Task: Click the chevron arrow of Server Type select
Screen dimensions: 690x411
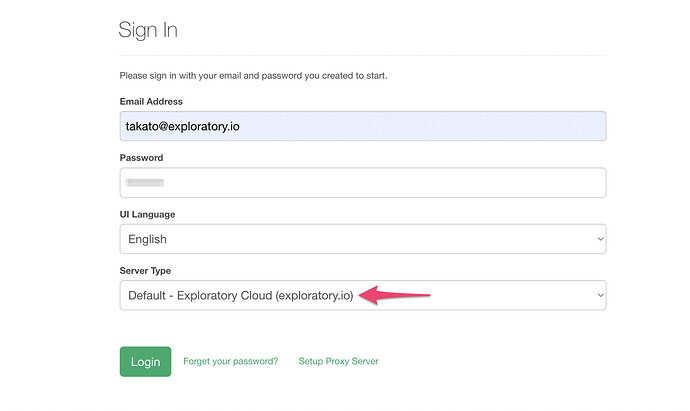Action: point(600,295)
